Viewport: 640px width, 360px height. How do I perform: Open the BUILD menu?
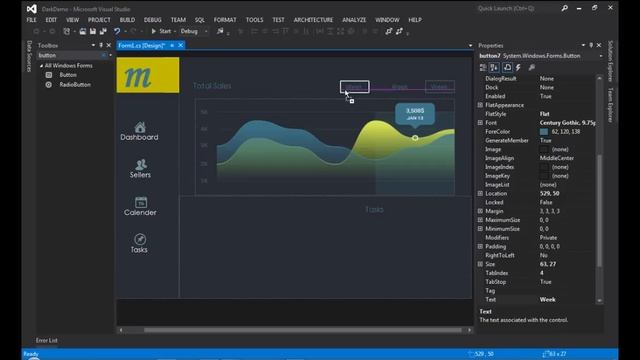(127, 20)
